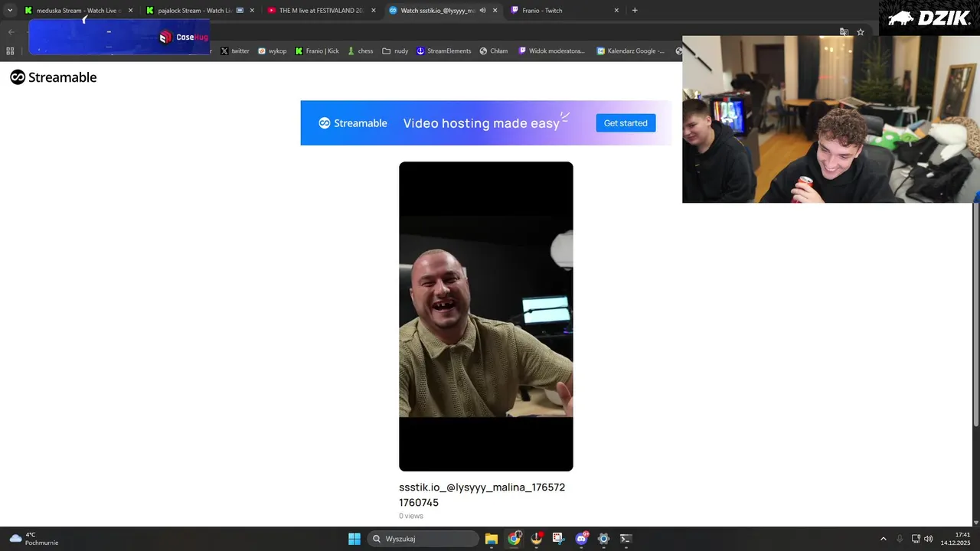Click the Video hosting made easy banner text
Image resolution: width=980 pixels, height=551 pixels.
pyautogui.click(x=482, y=123)
